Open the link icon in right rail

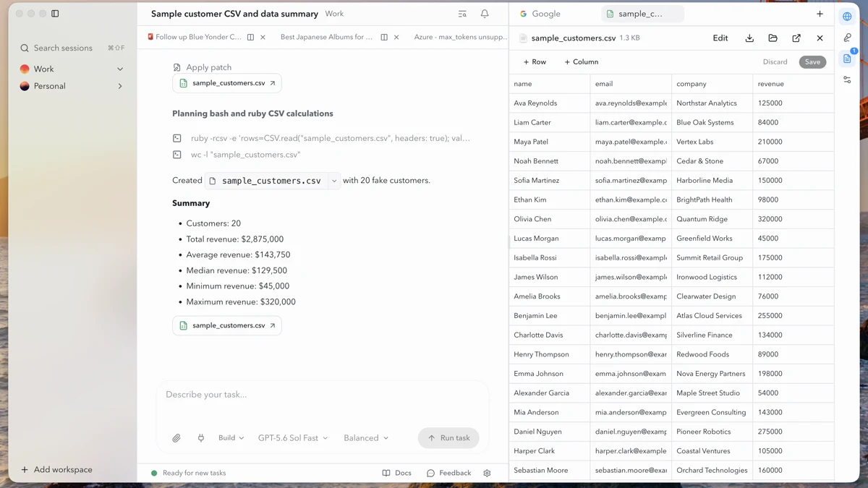[847, 38]
